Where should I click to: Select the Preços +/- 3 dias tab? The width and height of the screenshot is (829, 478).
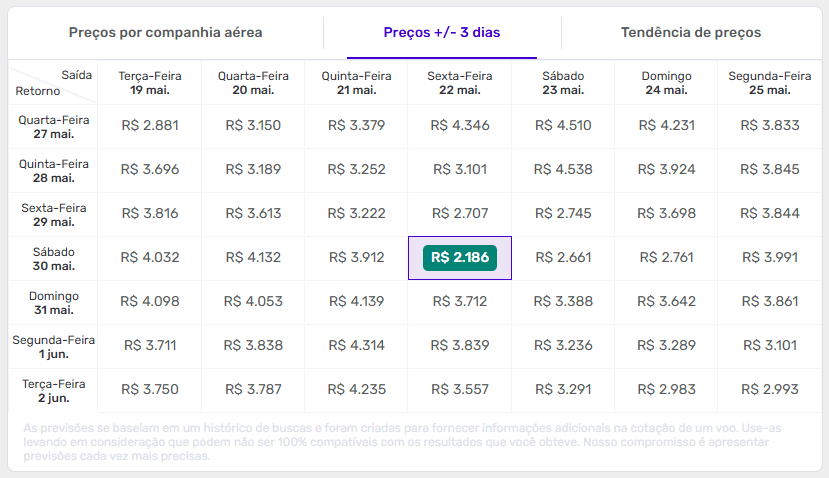442,32
